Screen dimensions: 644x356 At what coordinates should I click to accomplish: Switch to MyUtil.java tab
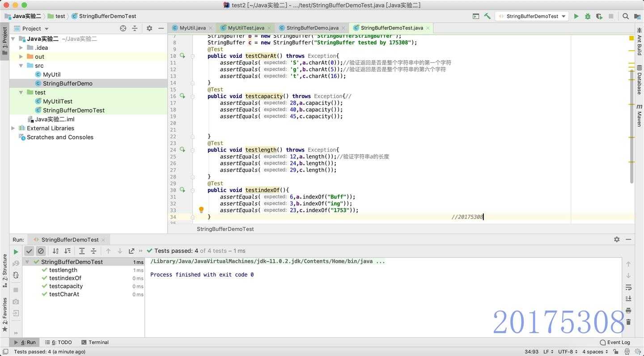(192, 28)
